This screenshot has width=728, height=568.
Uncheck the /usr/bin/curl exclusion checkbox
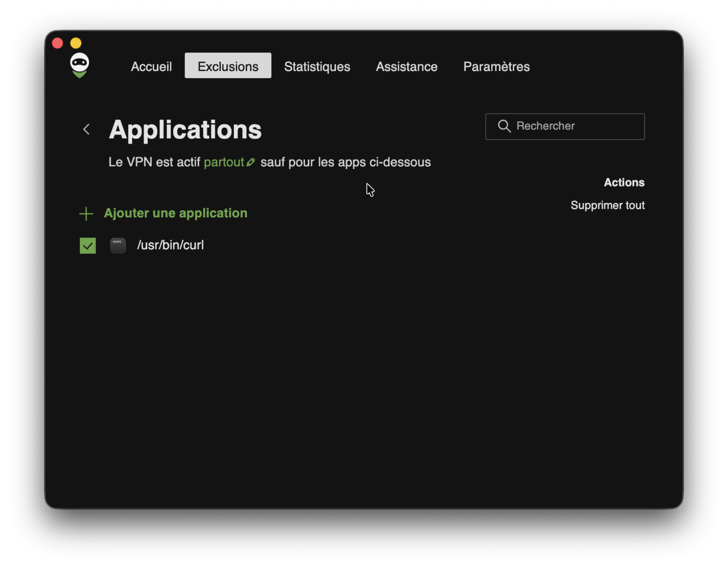(x=88, y=246)
